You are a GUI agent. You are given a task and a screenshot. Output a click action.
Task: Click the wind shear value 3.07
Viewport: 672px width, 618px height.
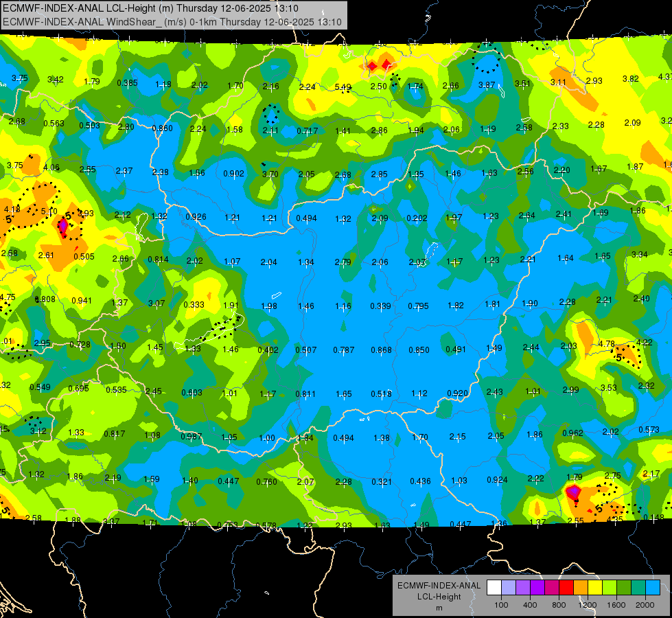157,304
